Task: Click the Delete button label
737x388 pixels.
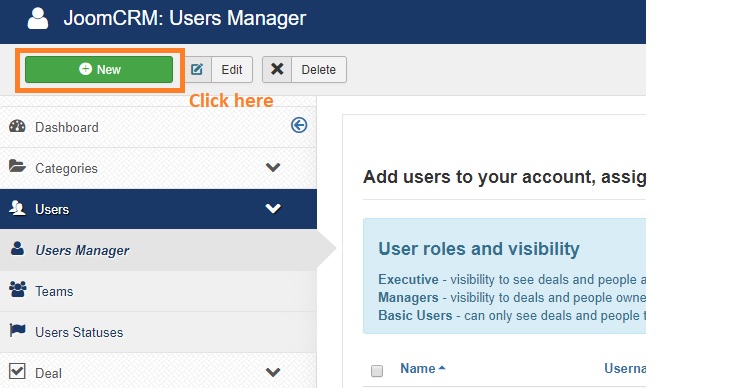Action: click(x=319, y=70)
